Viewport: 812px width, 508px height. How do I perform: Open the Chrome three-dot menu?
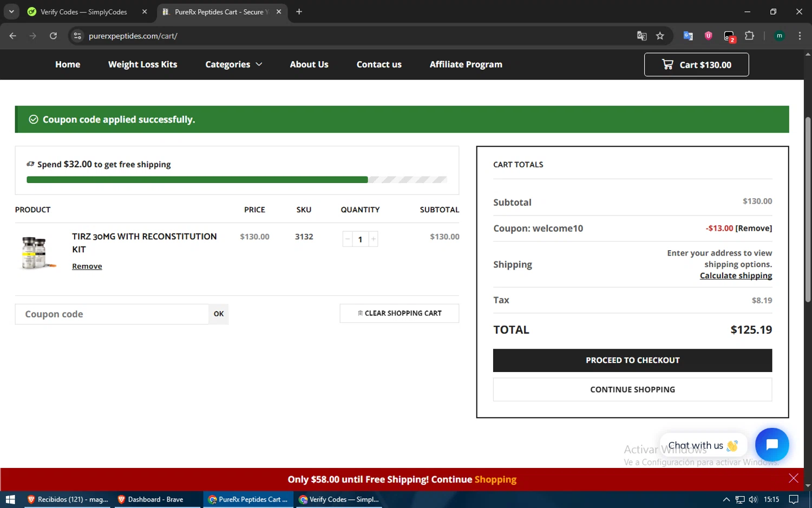pos(800,36)
